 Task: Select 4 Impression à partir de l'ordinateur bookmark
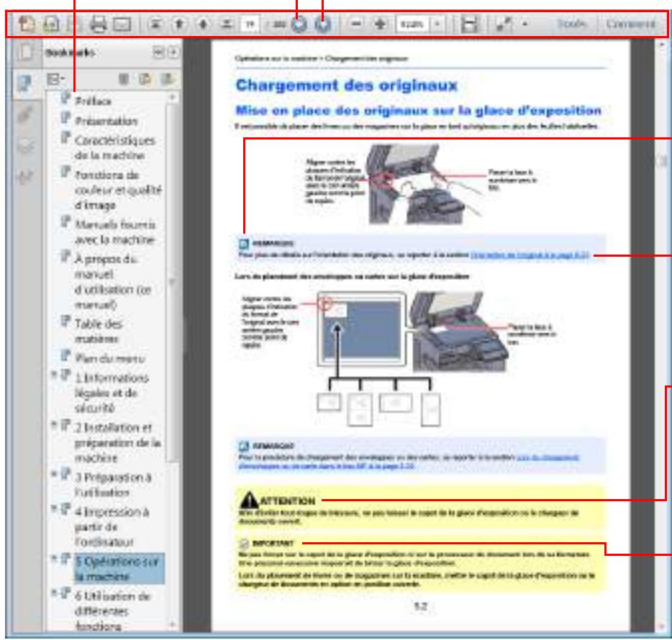(112, 527)
